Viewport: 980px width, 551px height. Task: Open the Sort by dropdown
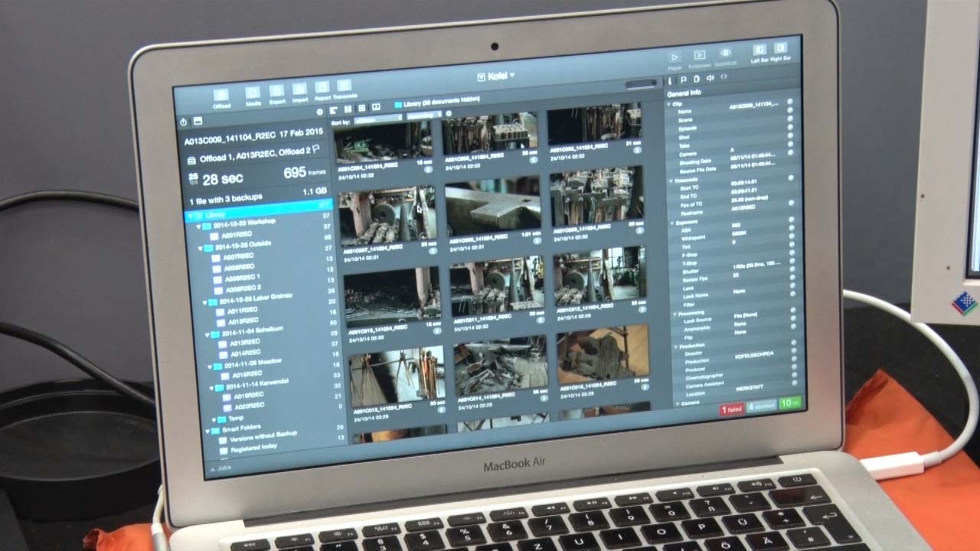(377, 119)
